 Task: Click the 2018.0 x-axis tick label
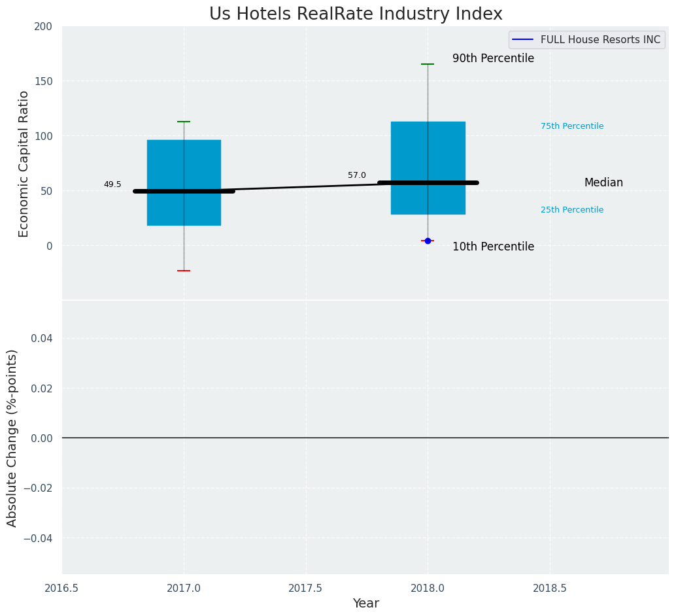point(428,587)
